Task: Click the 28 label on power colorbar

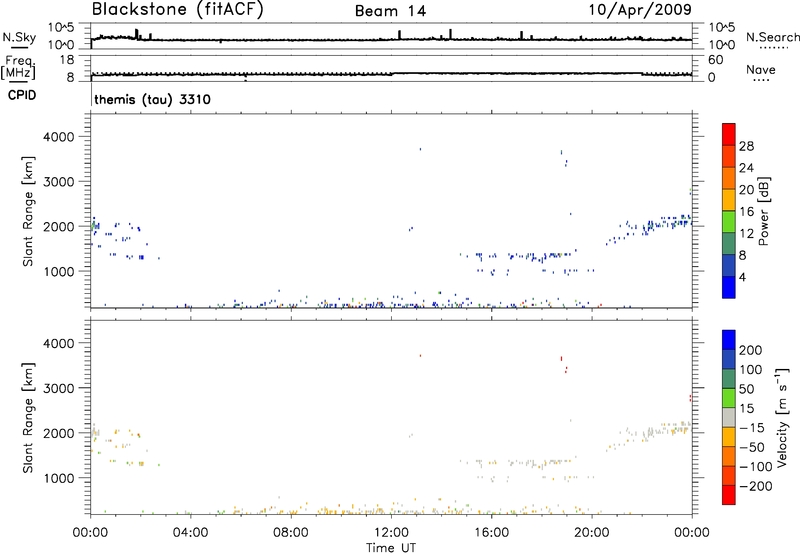Action: click(x=746, y=146)
